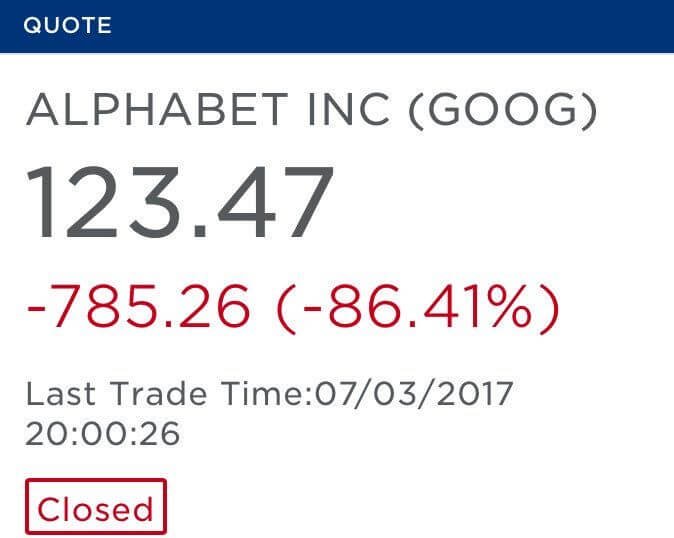Click the QUOTE header label
The width and height of the screenshot is (674, 538).
(67, 26)
